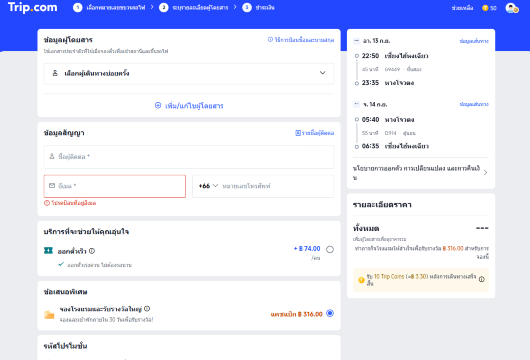This screenshot has height=360, width=530.
Task: Open trip info link for 14 Sep segment
Action: click(x=474, y=104)
